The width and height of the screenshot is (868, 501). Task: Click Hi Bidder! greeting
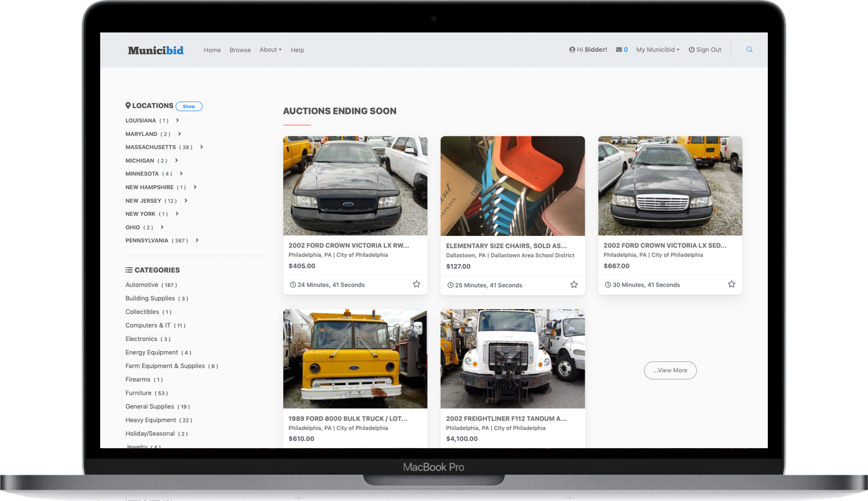pyautogui.click(x=592, y=50)
